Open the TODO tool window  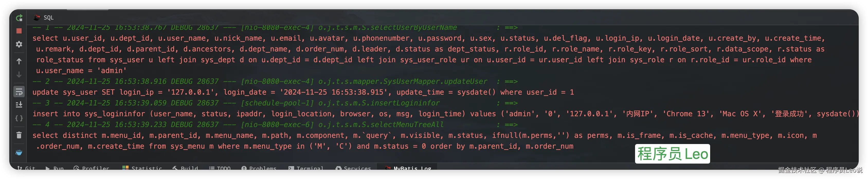point(220,168)
